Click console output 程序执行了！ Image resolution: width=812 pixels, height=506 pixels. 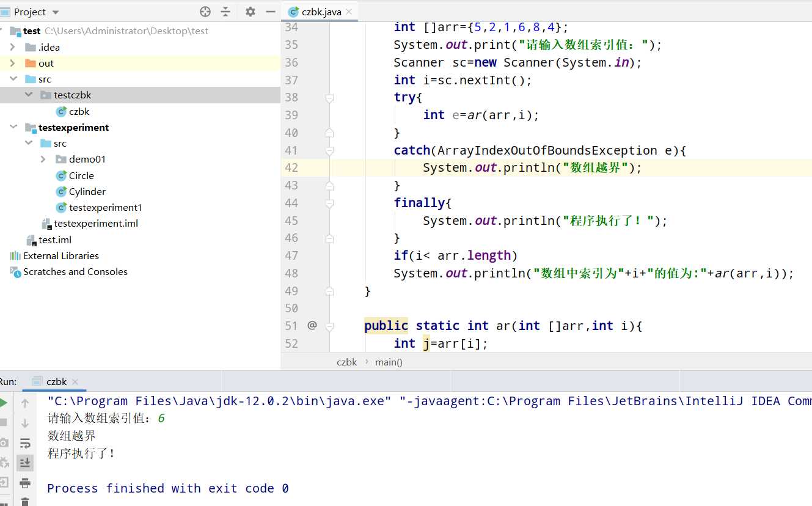coord(81,453)
